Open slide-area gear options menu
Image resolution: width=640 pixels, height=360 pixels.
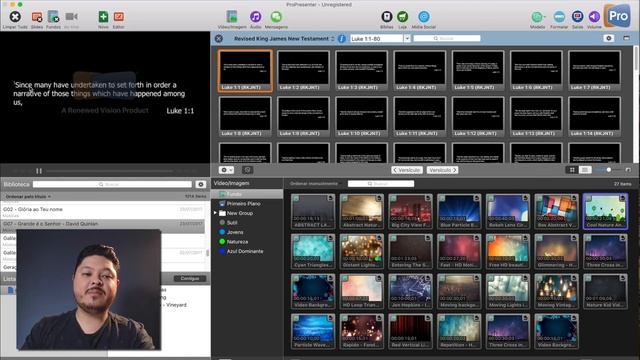(226, 170)
